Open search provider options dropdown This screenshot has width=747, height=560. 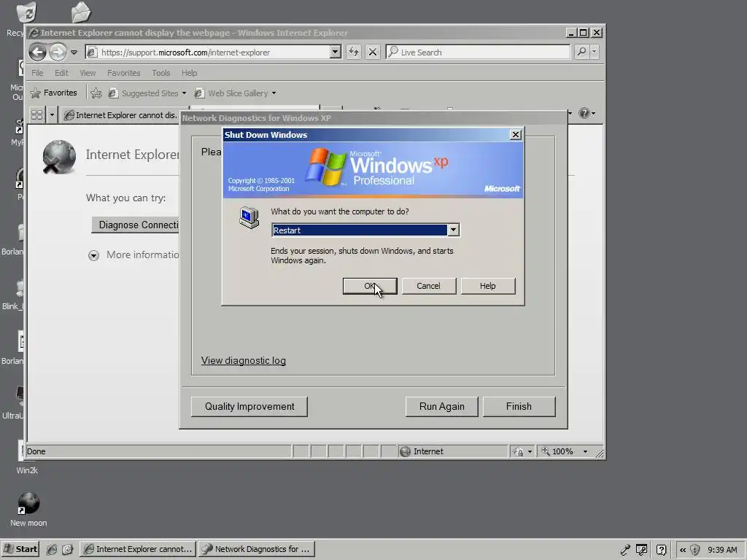[x=594, y=52]
